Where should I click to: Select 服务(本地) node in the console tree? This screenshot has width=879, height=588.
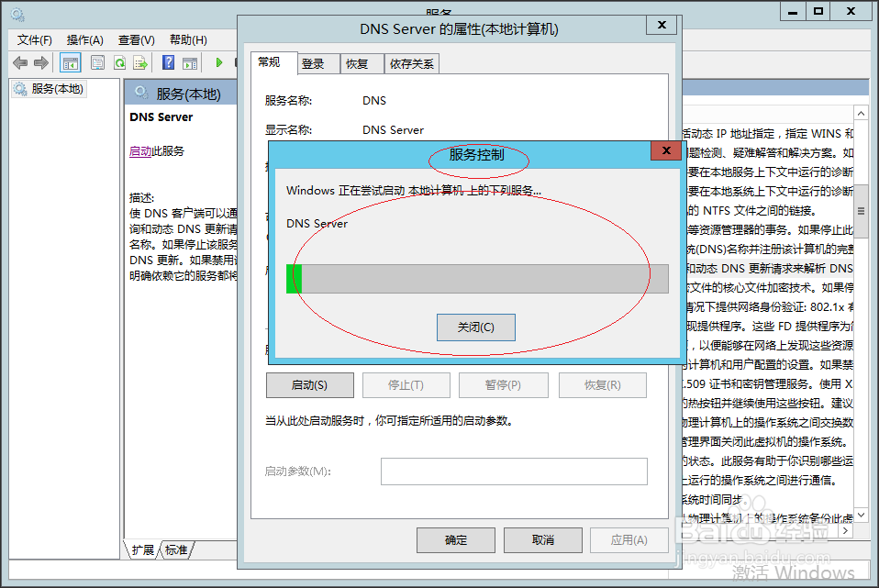(x=50, y=89)
